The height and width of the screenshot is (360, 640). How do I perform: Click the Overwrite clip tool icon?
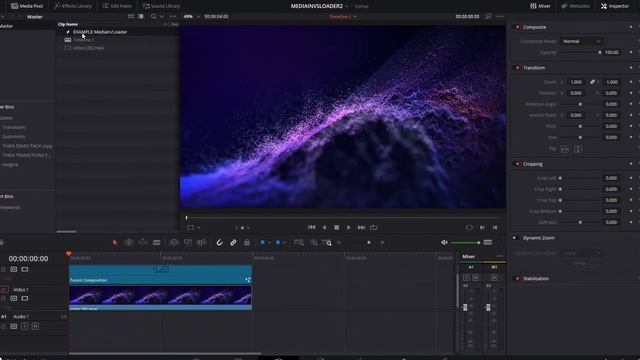tap(188, 242)
